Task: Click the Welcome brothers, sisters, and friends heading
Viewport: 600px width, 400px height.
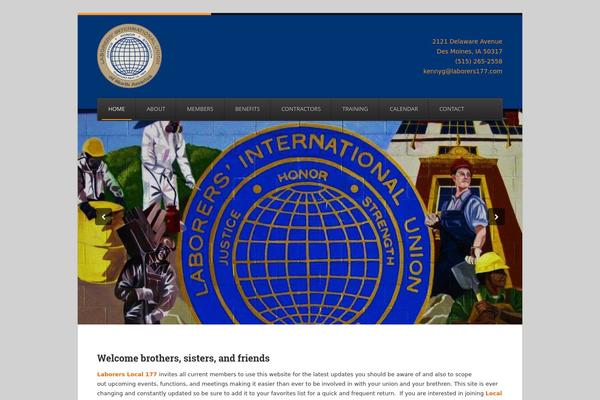Action: 183,358
